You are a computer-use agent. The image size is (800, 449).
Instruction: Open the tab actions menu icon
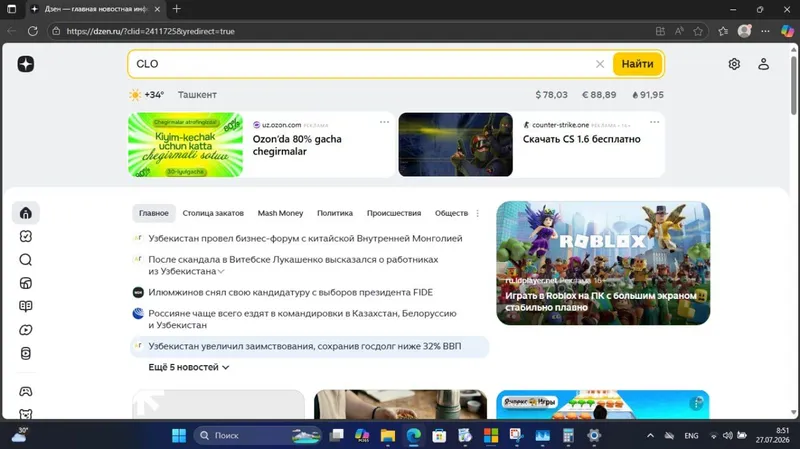(11, 9)
